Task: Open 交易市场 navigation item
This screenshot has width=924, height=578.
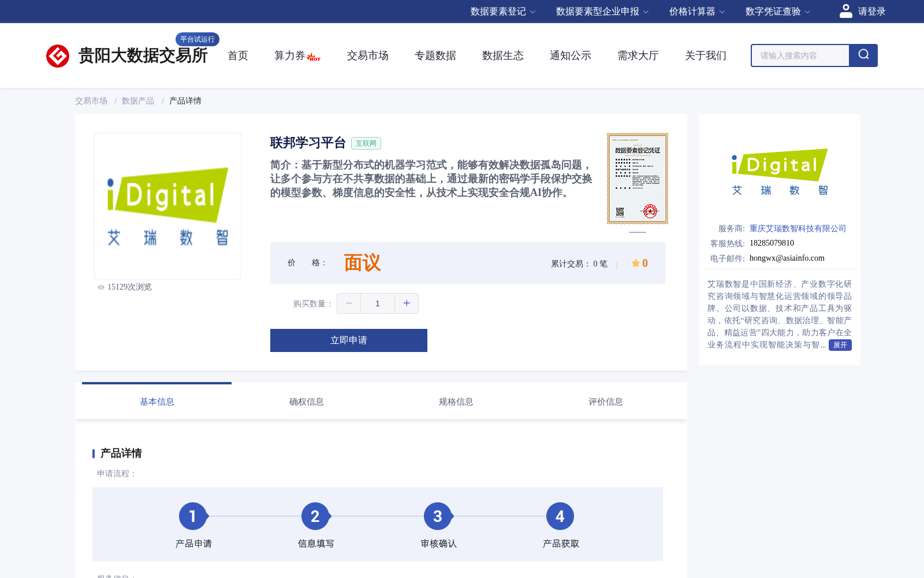Action: click(368, 55)
